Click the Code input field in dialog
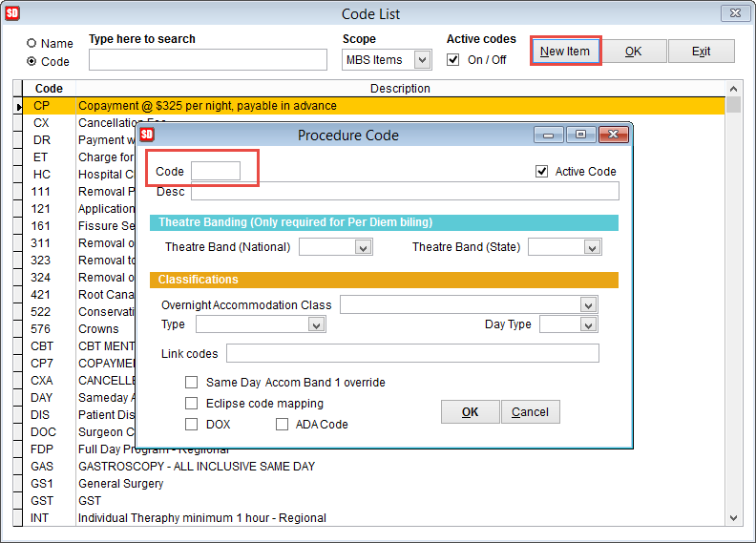The image size is (756, 543). pyautogui.click(x=216, y=171)
